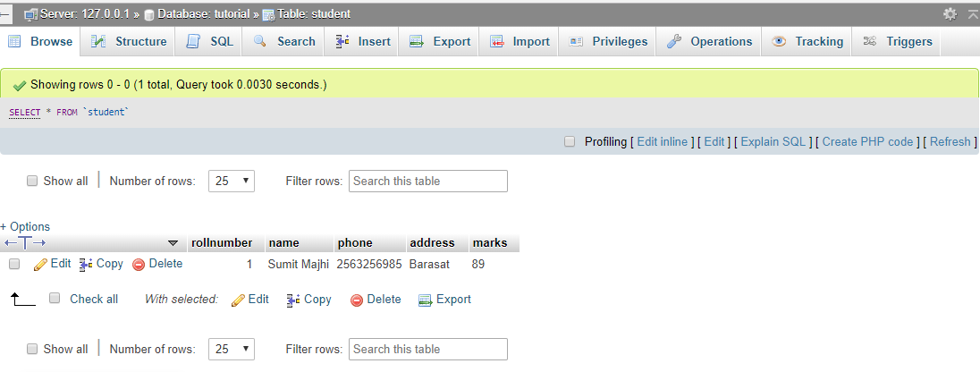This screenshot has height=372, width=980.
Task: Click the phone value 2563256985
Action: coord(368,265)
